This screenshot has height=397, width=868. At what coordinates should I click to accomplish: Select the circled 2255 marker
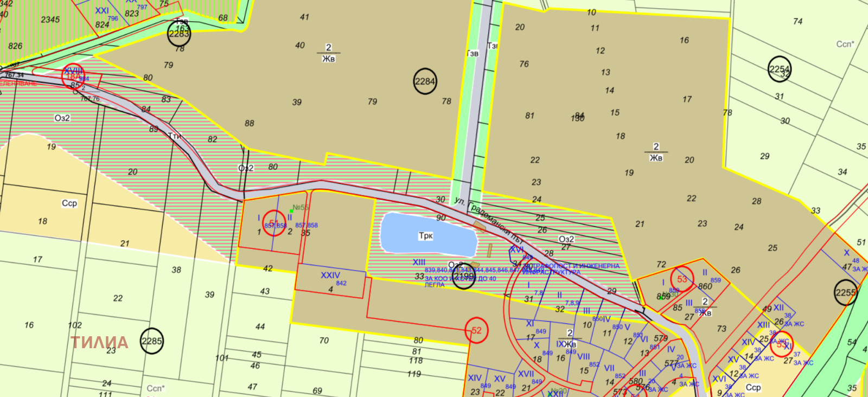click(x=845, y=293)
